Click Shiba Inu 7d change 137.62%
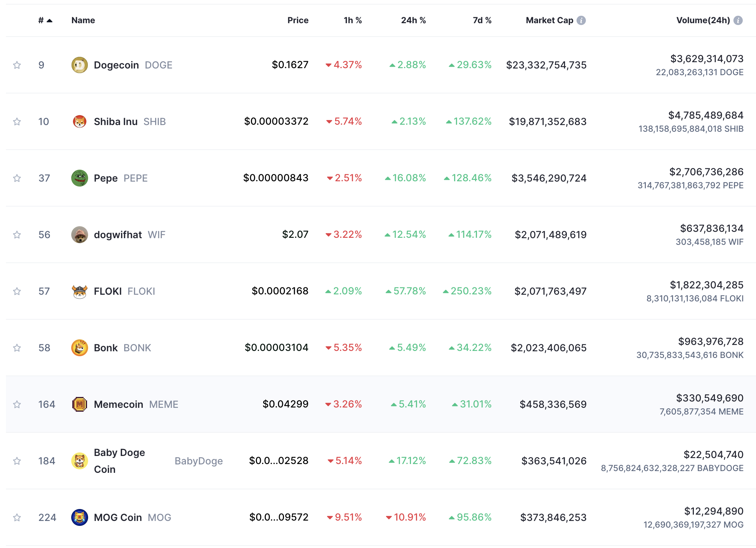Image resolution: width=756 pixels, height=548 pixels. (469, 122)
